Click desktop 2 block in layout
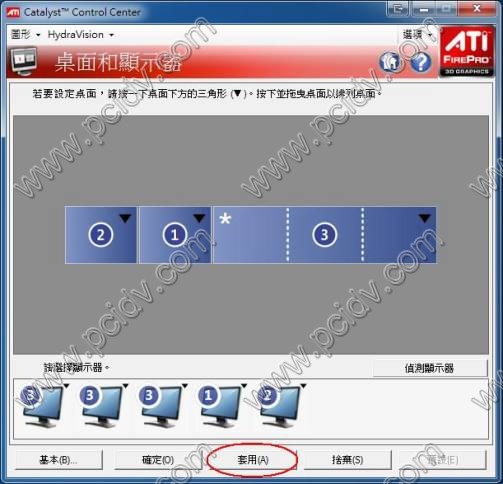This screenshot has height=484, width=503. tap(101, 235)
